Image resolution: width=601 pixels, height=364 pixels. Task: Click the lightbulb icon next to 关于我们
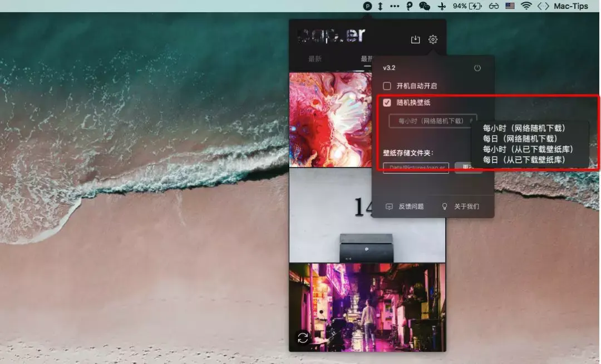pos(444,206)
